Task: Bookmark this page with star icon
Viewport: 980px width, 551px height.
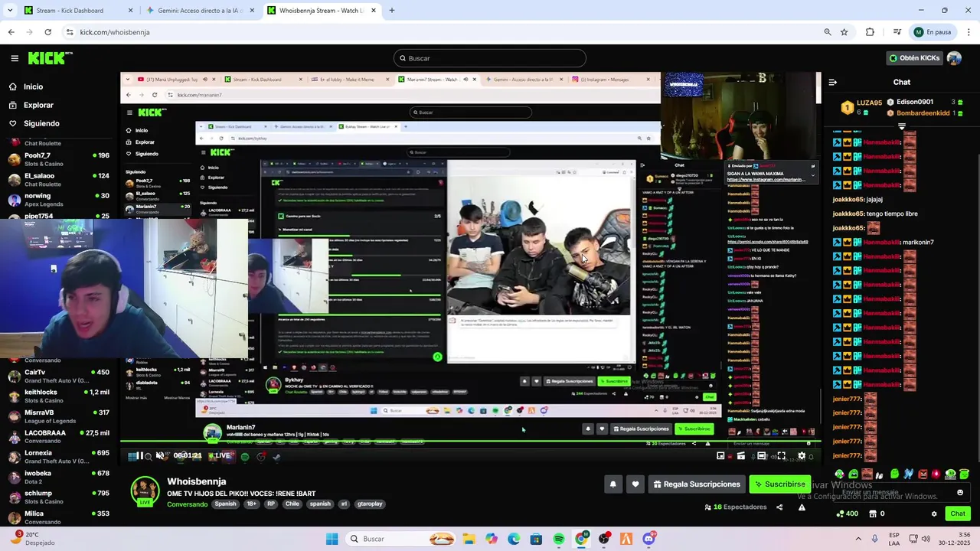Action: [x=844, y=32]
